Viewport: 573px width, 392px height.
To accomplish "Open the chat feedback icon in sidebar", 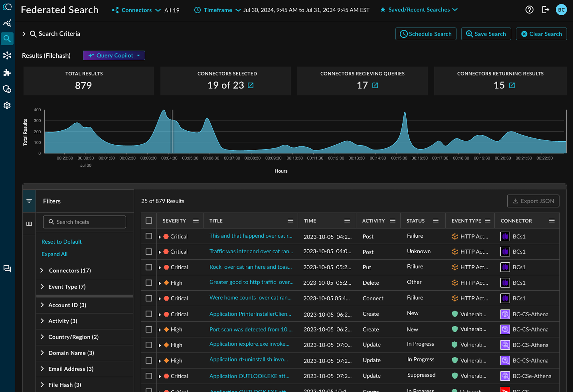I will click(x=7, y=269).
